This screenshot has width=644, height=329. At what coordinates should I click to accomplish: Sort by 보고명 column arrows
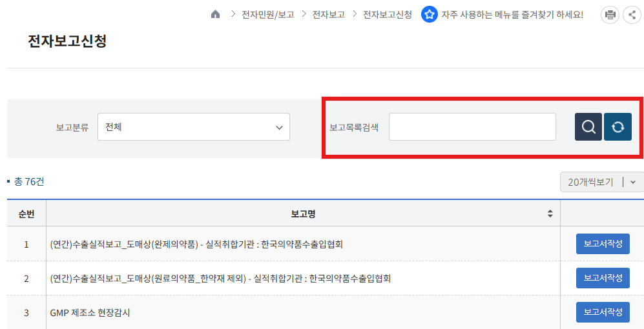[550, 214]
